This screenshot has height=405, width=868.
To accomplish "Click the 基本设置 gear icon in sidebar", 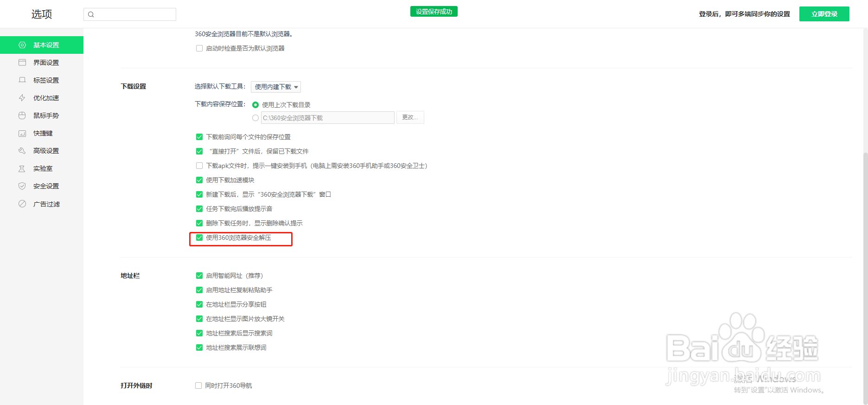I will [22, 45].
